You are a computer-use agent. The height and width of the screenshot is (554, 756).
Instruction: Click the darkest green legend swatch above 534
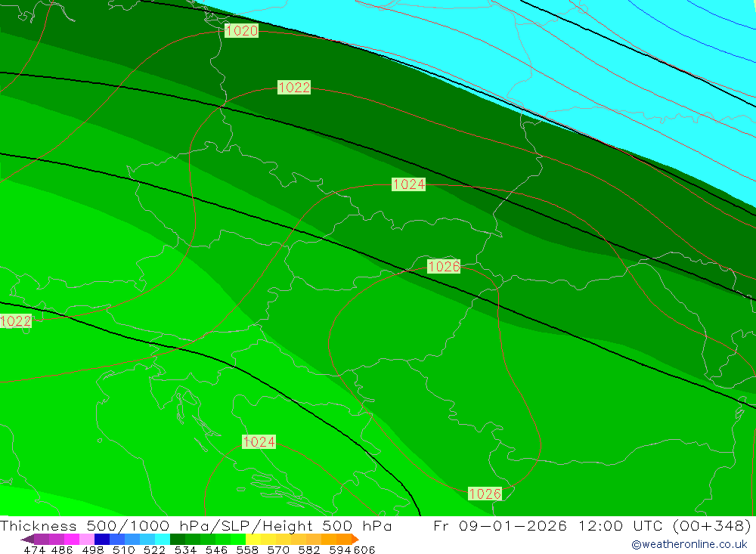tap(178, 539)
